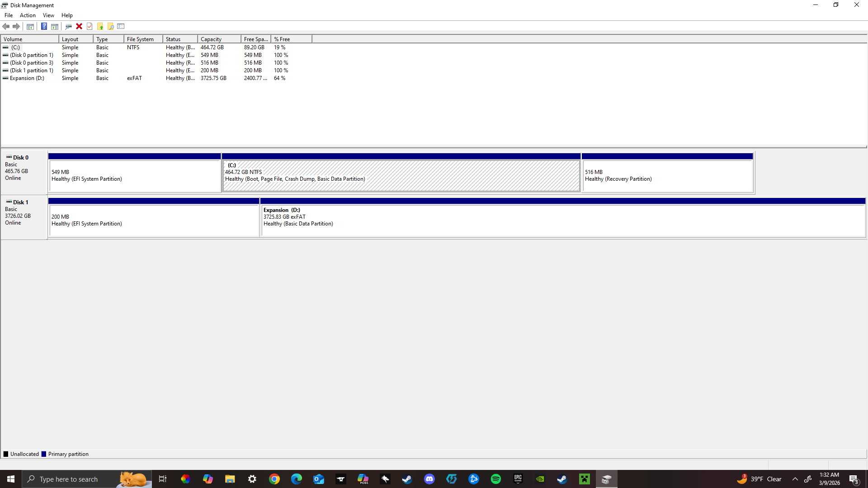The image size is (868, 488).
Task: Click the 89.20 GB free space cell
Action: click(254, 47)
